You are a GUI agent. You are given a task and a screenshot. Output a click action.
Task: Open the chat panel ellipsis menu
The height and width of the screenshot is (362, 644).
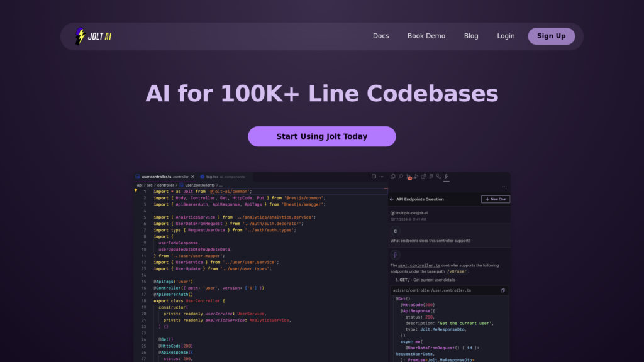pos(504,187)
